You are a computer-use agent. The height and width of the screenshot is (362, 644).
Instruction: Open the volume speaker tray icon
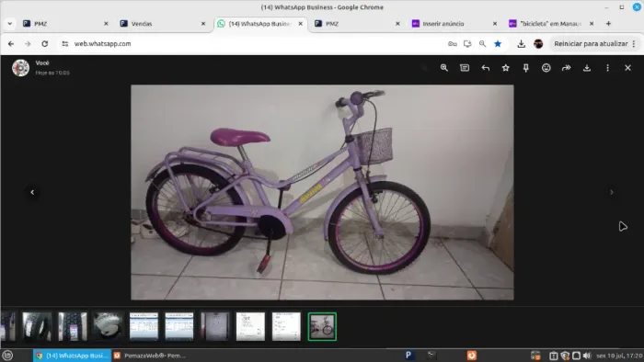(x=587, y=356)
